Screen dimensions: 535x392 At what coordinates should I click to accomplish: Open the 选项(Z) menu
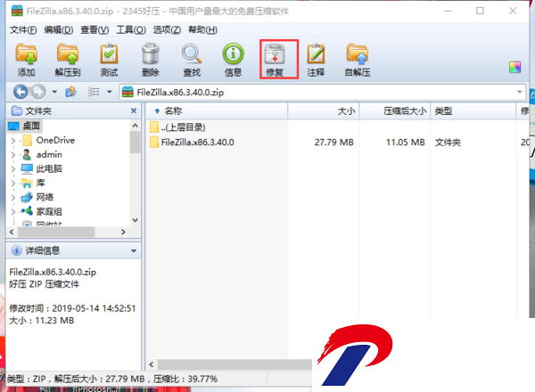pyautogui.click(x=167, y=30)
